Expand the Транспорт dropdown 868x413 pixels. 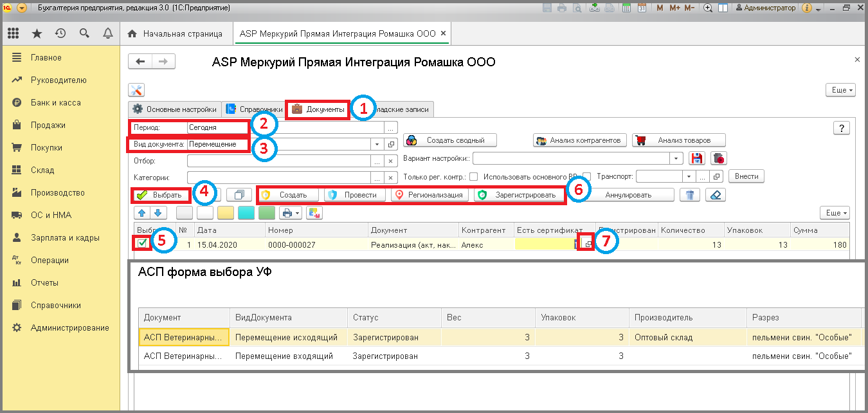coord(689,176)
